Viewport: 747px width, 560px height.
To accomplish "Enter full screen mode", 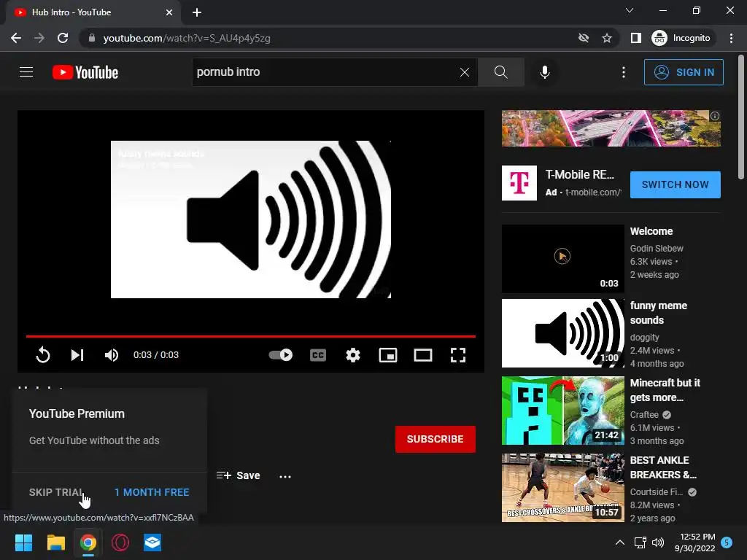I will click(x=458, y=355).
